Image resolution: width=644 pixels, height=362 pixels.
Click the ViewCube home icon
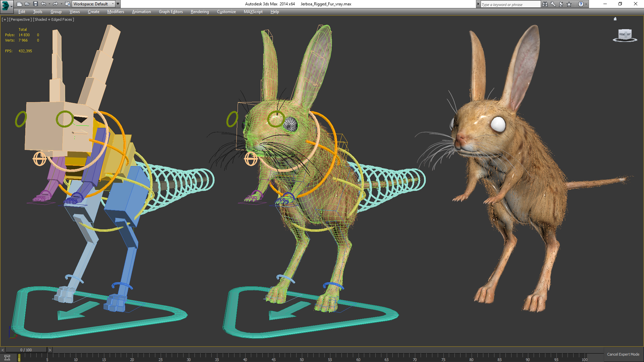615,19
